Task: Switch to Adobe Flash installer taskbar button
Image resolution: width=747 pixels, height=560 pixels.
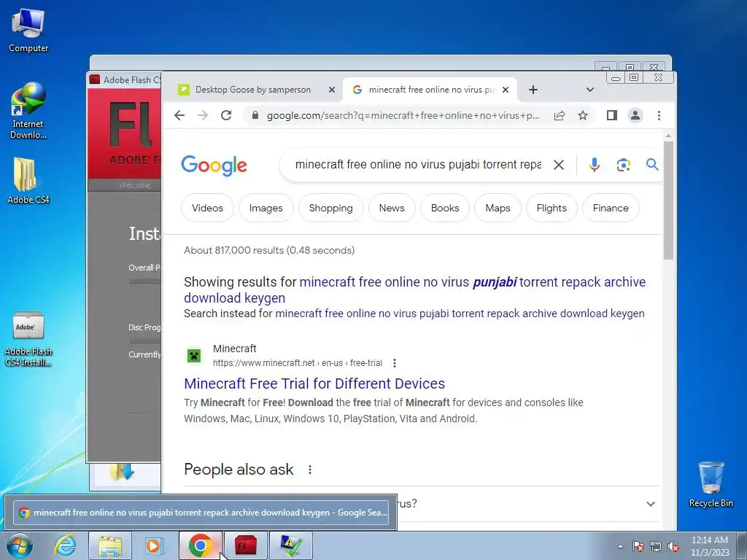Action: pyautogui.click(x=245, y=545)
